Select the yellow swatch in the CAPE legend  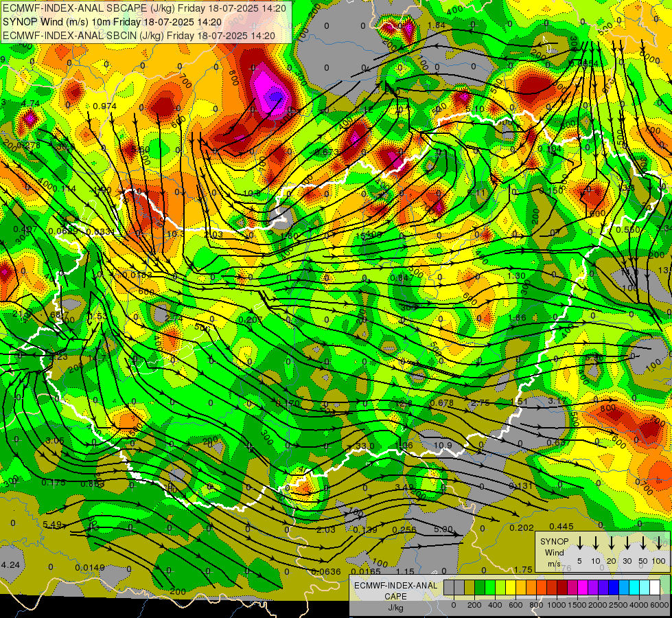[511, 588]
